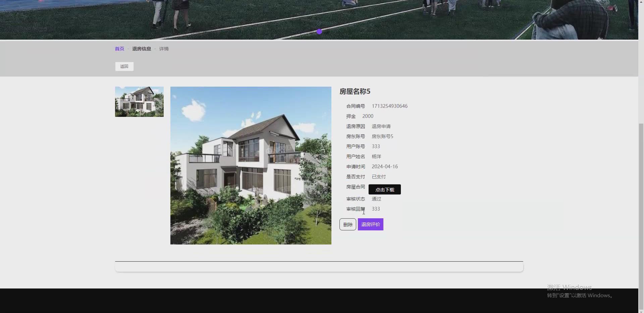Click the application date 2024-04-16
644x313 pixels.
point(385,167)
